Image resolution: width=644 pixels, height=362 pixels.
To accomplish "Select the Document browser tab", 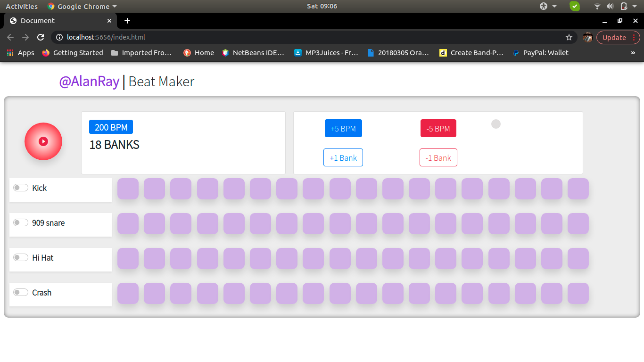I will (x=57, y=21).
